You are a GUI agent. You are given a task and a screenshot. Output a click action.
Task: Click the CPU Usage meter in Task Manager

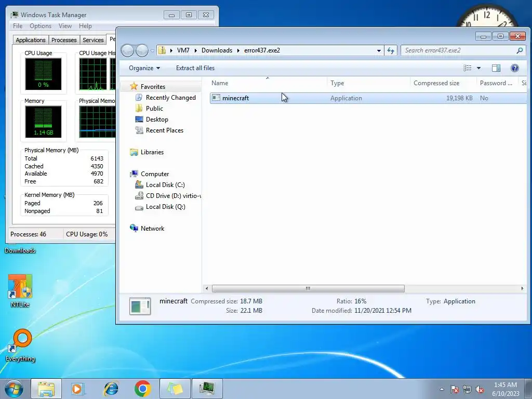(43, 74)
